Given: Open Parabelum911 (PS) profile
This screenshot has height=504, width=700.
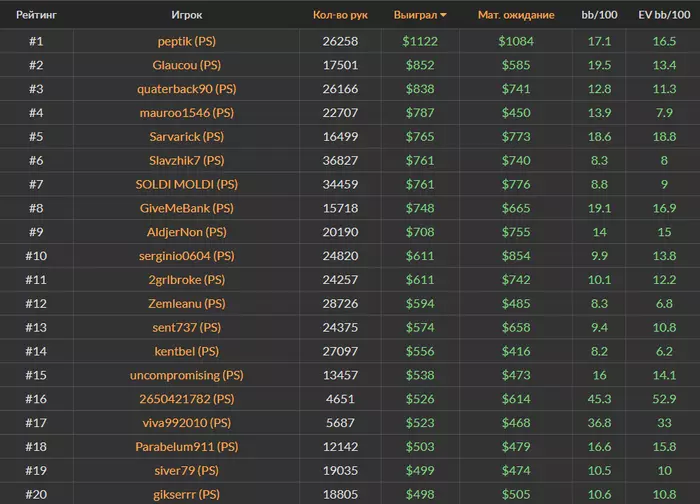Looking at the screenshot, I should pos(187,447).
